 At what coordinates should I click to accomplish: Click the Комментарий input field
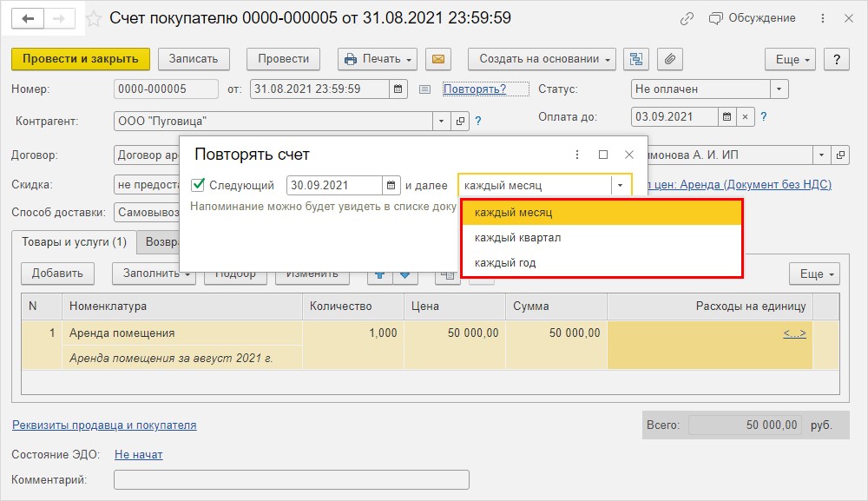[x=291, y=480]
